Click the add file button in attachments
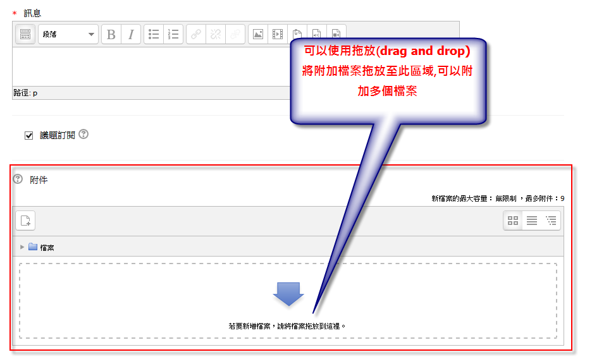Viewport: 592px width, 364px height. pyautogui.click(x=25, y=221)
